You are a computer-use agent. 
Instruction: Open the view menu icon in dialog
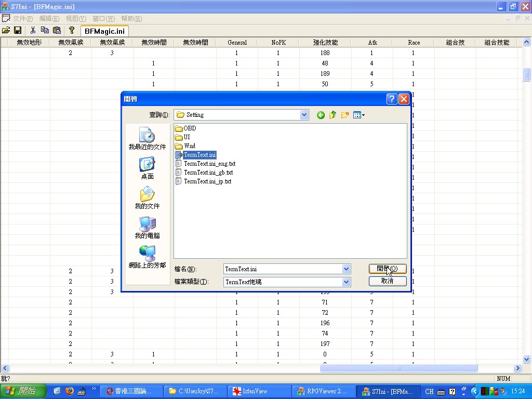[x=358, y=115]
